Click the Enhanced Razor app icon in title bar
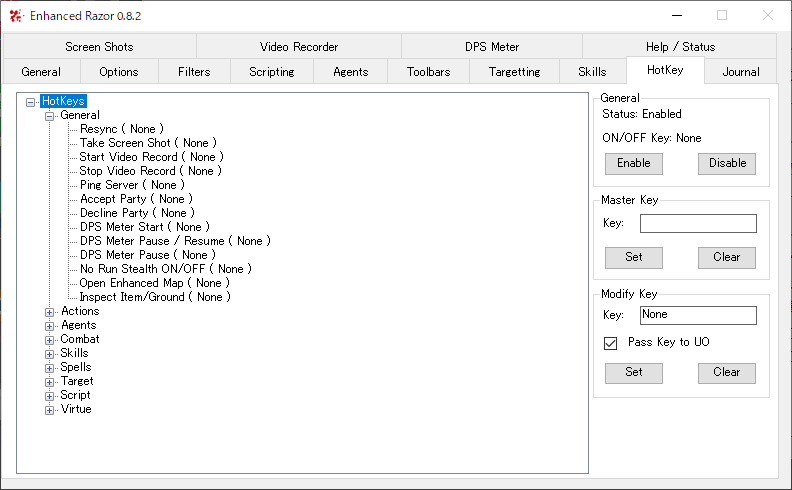This screenshot has height=490, width=792. (16, 16)
